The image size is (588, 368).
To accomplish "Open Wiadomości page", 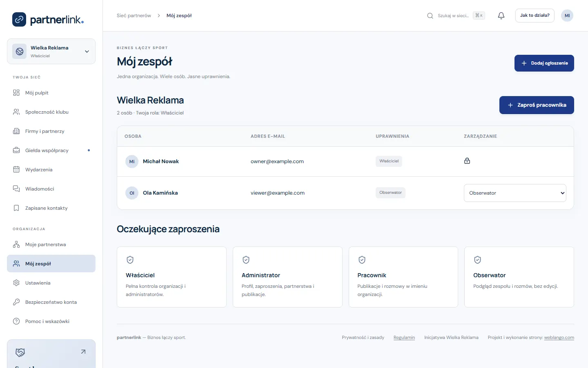I will click(x=51, y=189).
